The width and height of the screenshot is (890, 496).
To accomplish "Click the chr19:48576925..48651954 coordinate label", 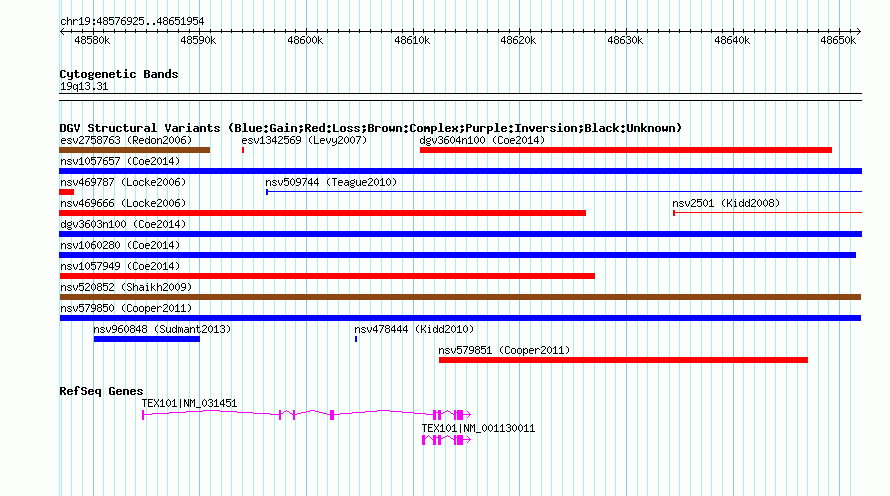I will pos(132,21).
